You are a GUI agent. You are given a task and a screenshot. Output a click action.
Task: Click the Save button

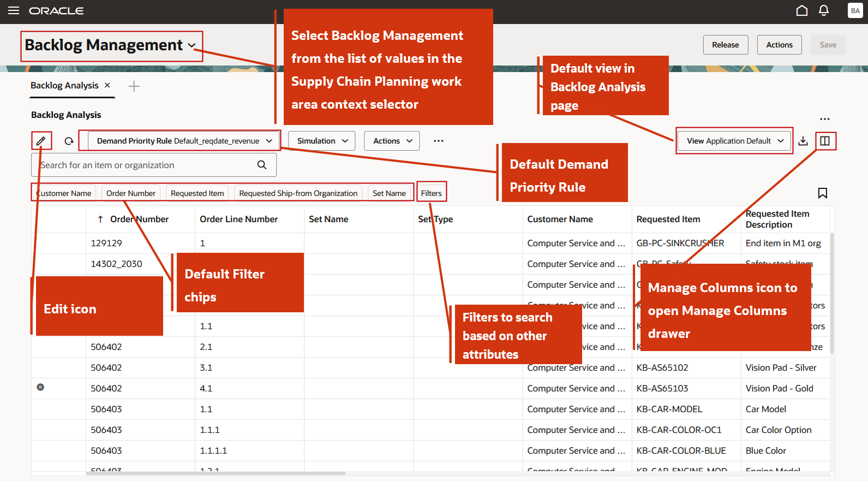(828, 45)
